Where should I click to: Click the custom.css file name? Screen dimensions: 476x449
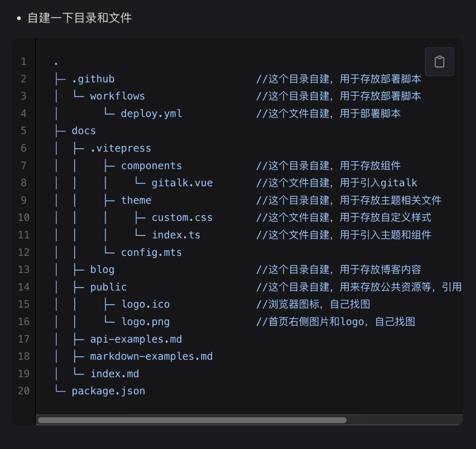click(x=182, y=218)
